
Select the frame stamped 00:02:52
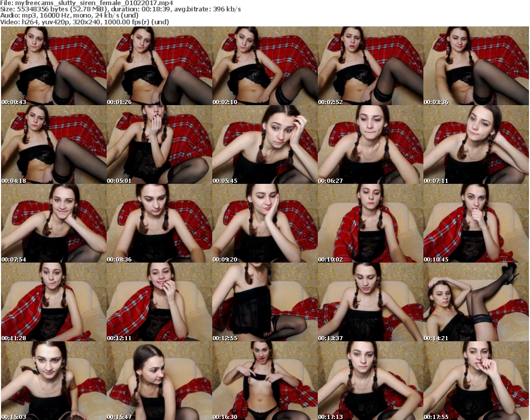click(370, 66)
